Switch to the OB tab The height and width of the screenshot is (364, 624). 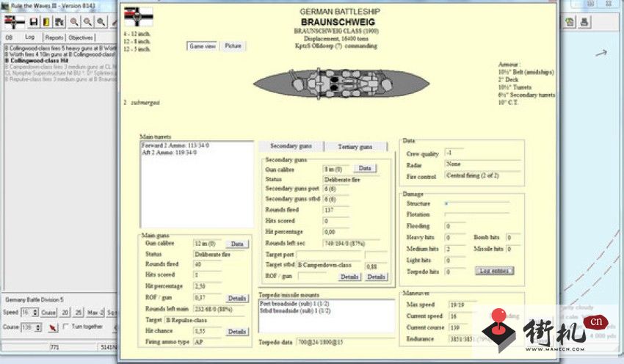(x=9, y=37)
